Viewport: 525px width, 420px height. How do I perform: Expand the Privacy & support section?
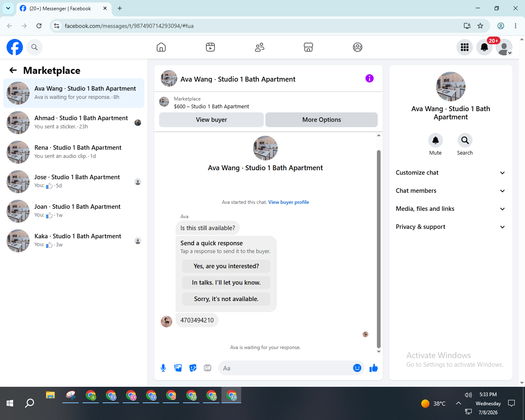tap(451, 227)
